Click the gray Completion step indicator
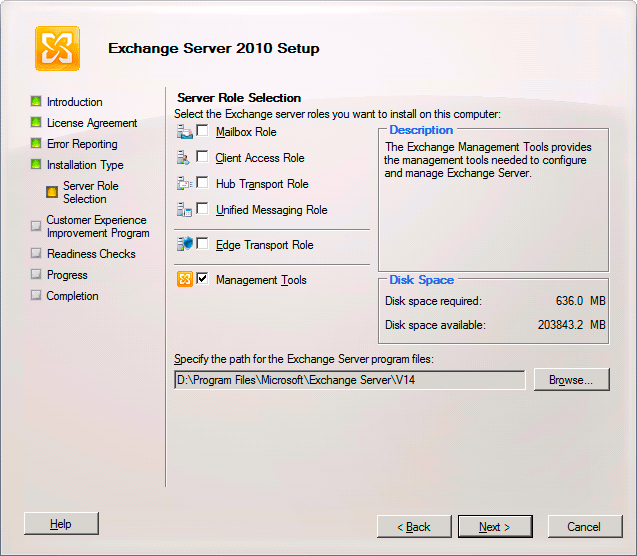The image size is (637, 556). click(x=36, y=295)
